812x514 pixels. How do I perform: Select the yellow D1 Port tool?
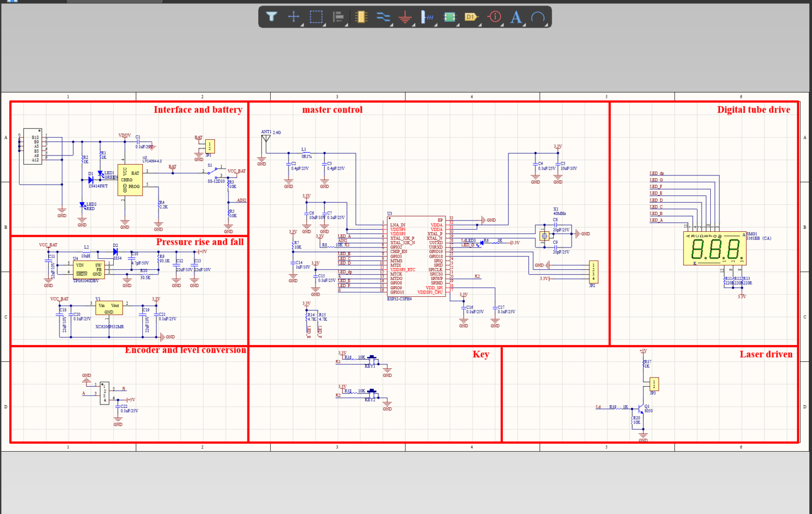(471, 17)
